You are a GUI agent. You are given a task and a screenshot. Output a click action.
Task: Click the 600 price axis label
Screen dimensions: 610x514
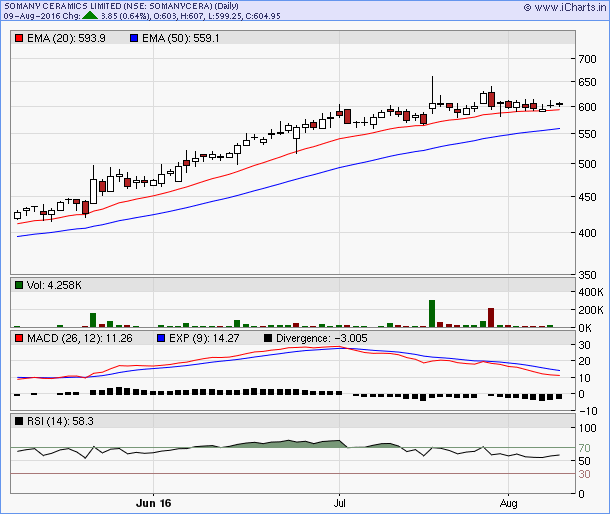[587, 107]
